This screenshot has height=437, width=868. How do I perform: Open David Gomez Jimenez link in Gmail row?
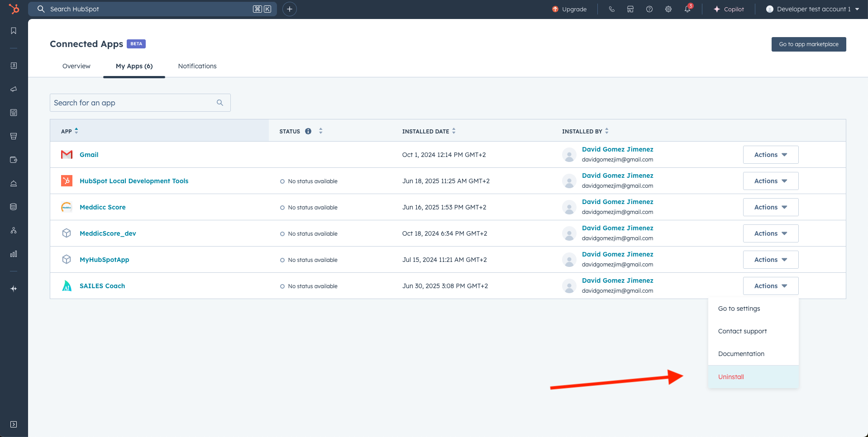[618, 149]
